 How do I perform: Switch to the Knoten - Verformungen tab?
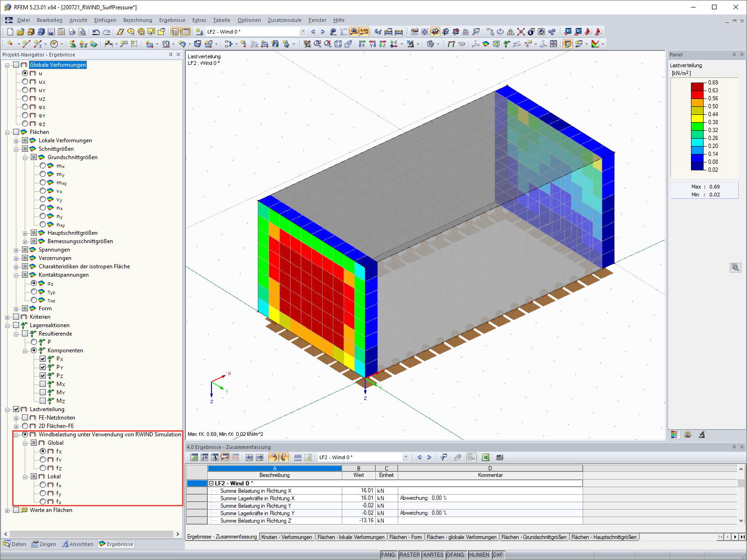287,537
